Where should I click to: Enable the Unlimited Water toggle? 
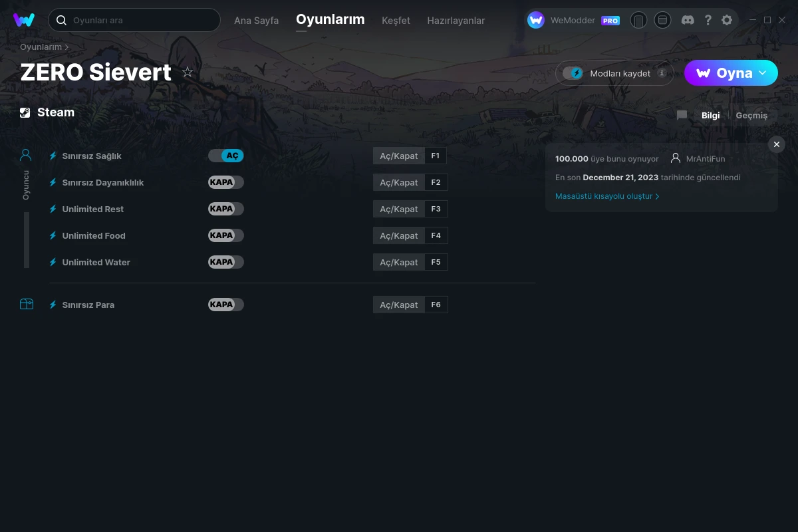[226, 262]
